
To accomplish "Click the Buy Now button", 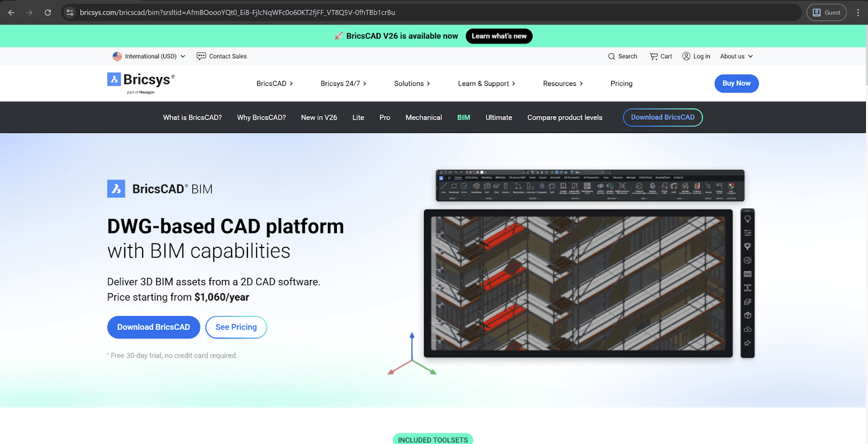I will point(736,84).
